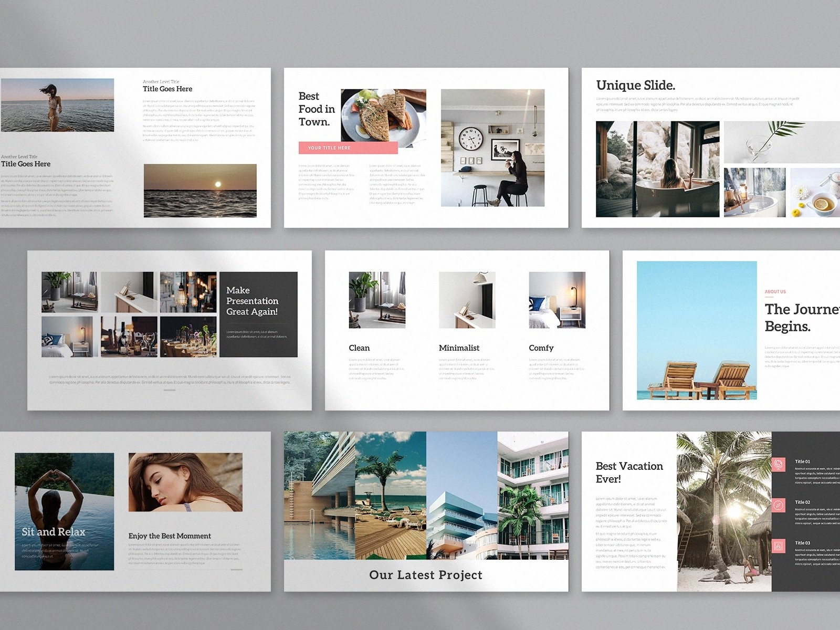
Task: Click the woman sitting by wall clock photo
Action: coord(492,148)
